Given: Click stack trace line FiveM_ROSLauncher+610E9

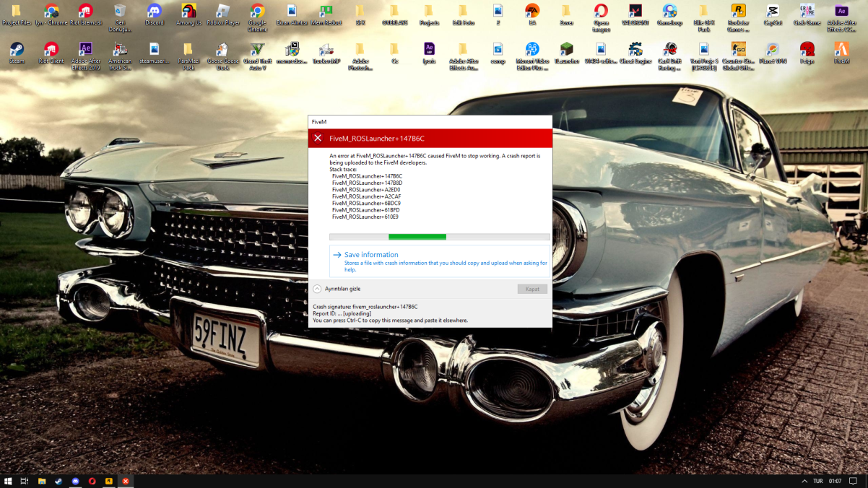Looking at the screenshot, I should (x=365, y=217).
